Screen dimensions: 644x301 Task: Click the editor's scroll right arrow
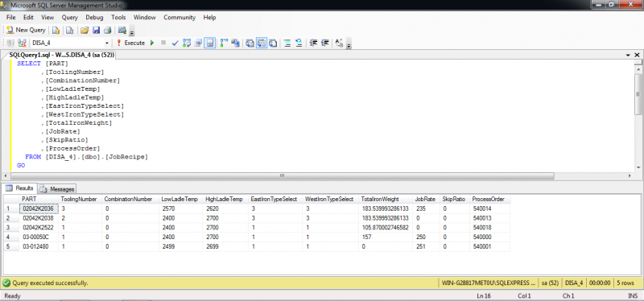pyautogui.click(x=630, y=175)
